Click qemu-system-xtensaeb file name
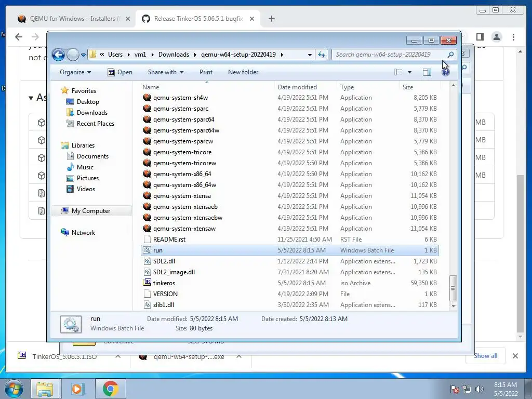The image size is (532, 399). coord(185,207)
